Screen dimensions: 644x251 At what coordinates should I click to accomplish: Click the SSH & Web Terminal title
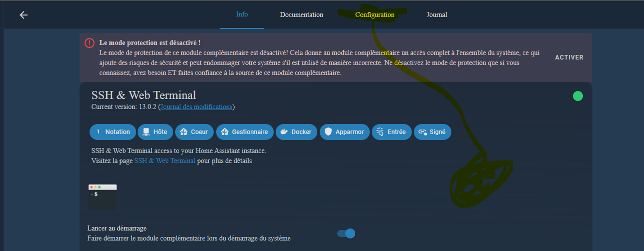(x=144, y=95)
